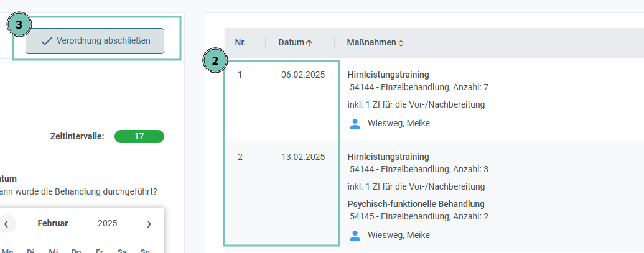
Task: Click the checkmark icon in Verordnung abschließen
Action: [x=47, y=41]
